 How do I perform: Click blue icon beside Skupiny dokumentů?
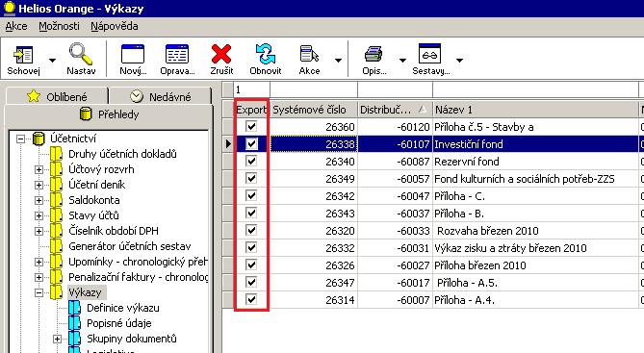pyautogui.click(x=75, y=339)
